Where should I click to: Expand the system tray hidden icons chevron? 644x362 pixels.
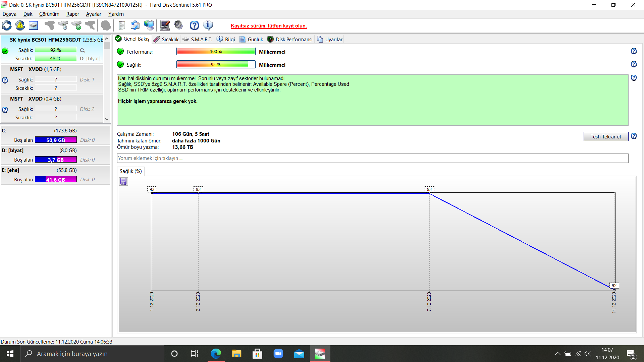tap(557, 354)
